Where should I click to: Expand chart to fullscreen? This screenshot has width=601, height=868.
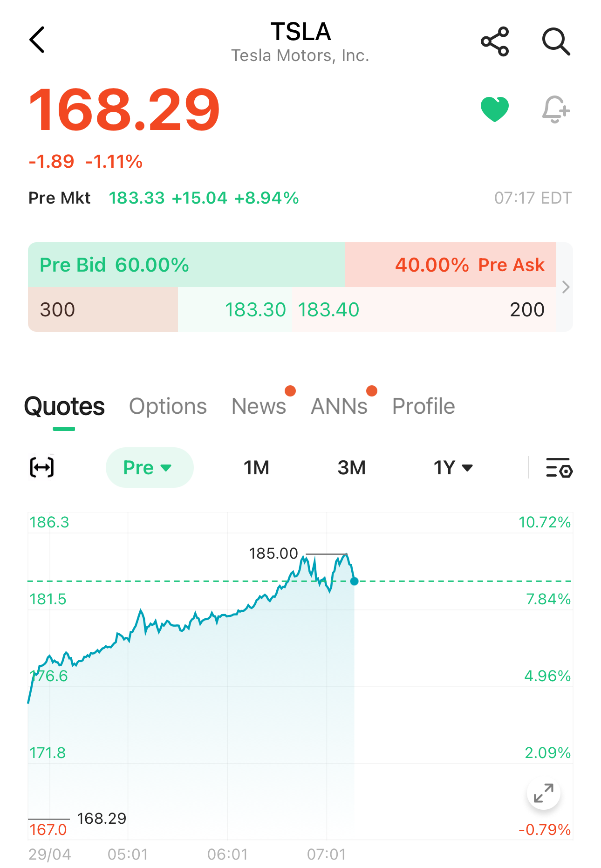pyautogui.click(x=543, y=793)
